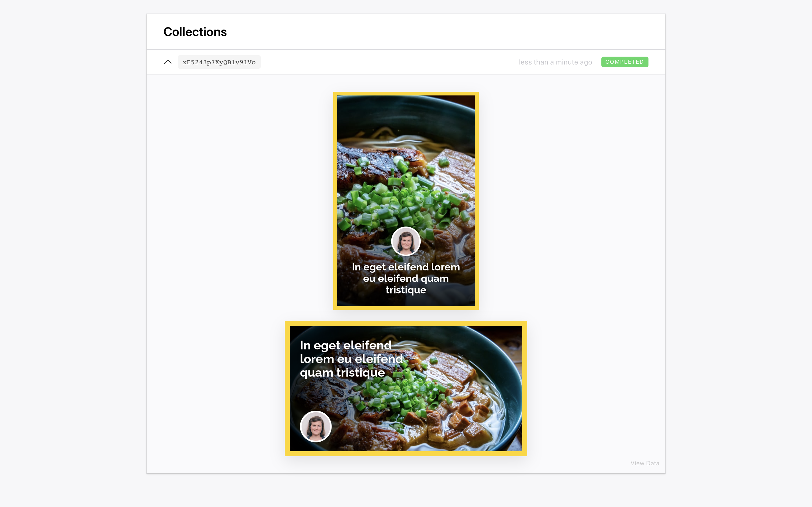Click the avatar in the portrait image
The image size is (812, 507).
406,241
